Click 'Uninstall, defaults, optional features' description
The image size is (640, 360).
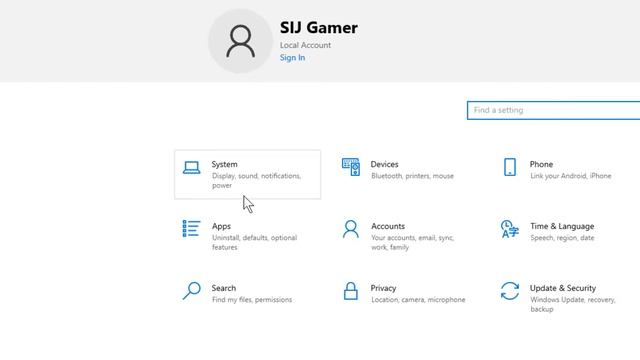254,242
